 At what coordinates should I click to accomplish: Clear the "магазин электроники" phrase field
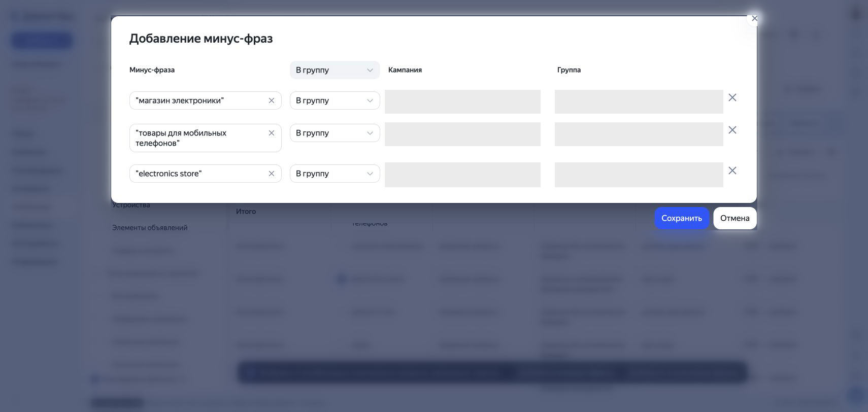pos(272,100)
